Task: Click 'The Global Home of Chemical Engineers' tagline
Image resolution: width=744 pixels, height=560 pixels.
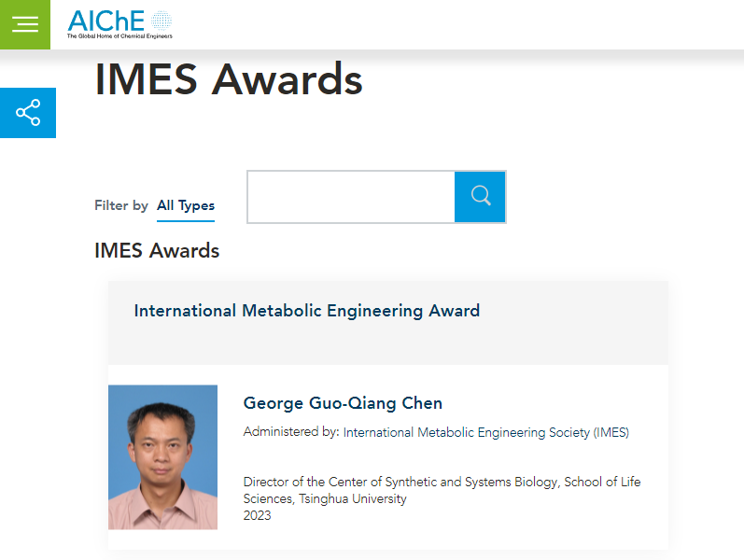Action: coord(119,35)
